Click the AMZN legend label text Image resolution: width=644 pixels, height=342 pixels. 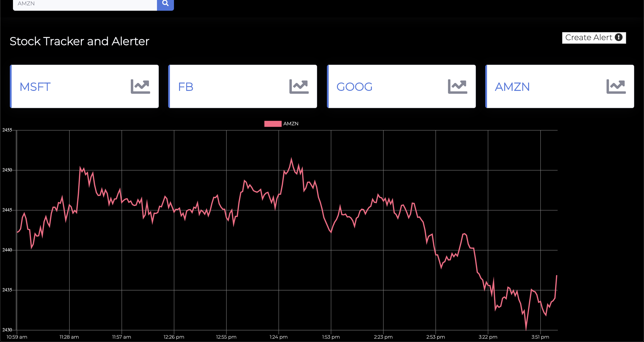[x=290, y=124]
